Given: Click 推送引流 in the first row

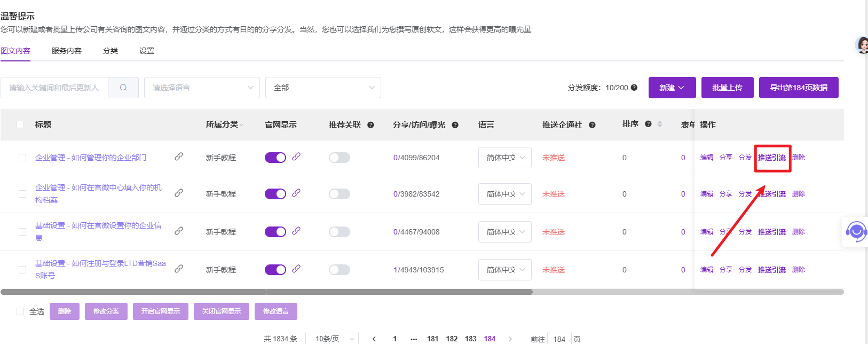Looking at the screenshot, I should (x=772, y=158).
